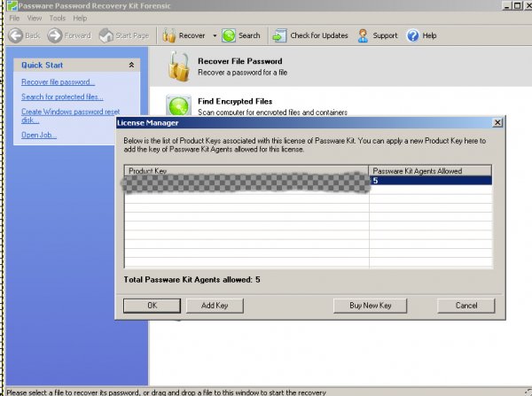
Task: Click 'Total Passware Kit Agents allowed: 5' text
Action: [192, 280]
